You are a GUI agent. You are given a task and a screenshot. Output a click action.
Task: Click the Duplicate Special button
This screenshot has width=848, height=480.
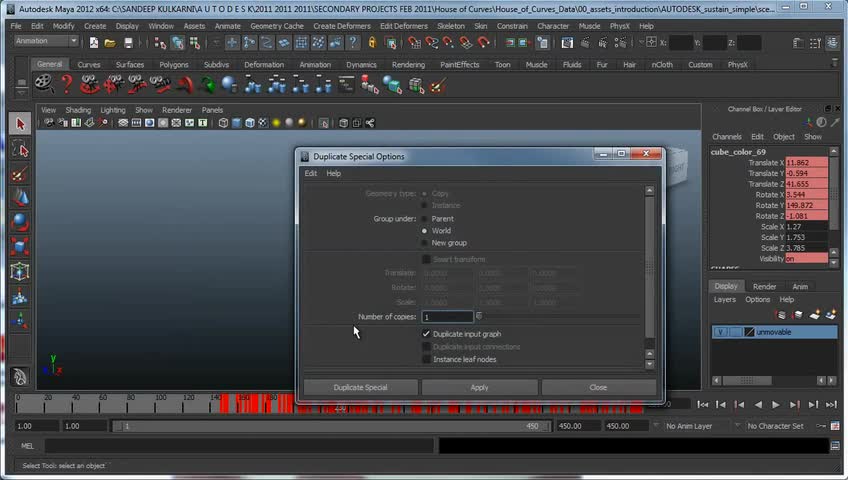360,387
